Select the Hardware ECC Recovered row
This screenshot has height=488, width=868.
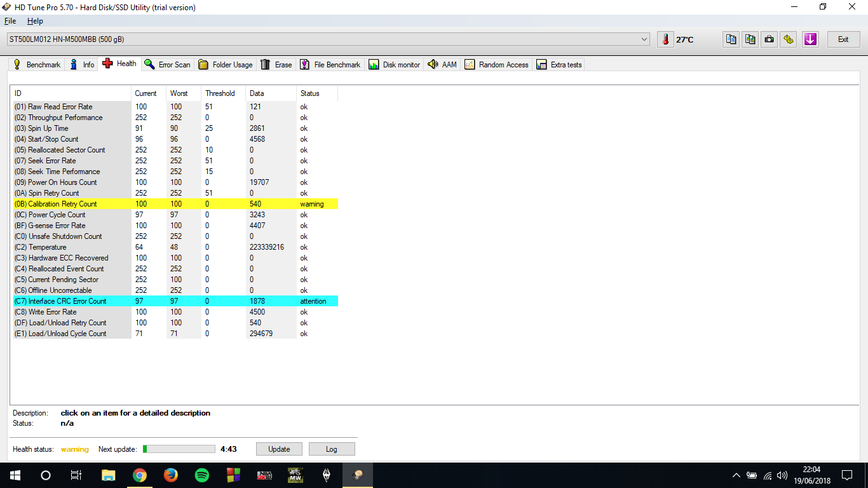pos(175,258)
